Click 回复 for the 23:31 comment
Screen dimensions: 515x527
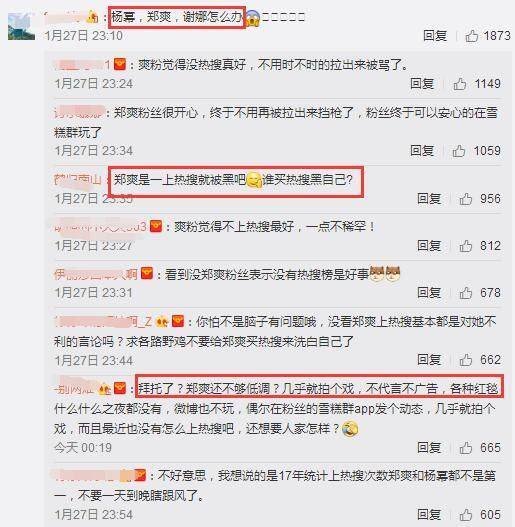pyautogui.click(x=429, y=293)
